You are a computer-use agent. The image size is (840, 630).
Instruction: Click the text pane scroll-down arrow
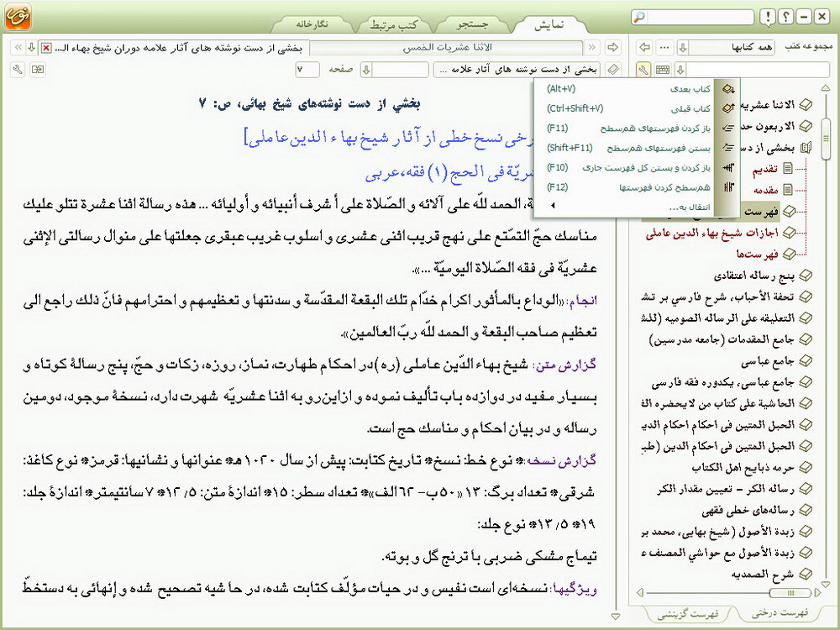(616, 616)
